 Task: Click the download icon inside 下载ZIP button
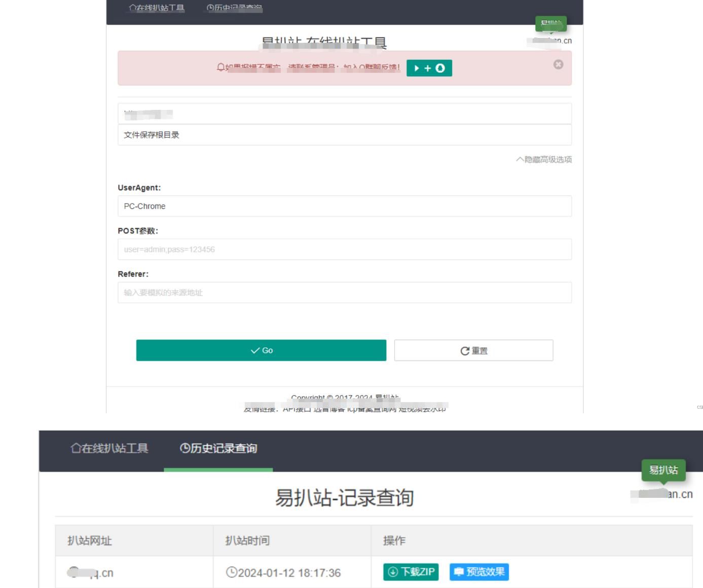point(392,572)
